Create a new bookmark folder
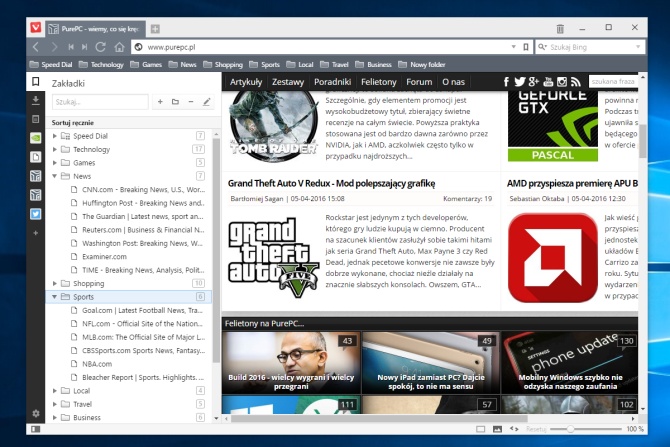Image resolution: width=670 pixels, height=447 pixels. pyautogui.click(x=175, y=102)
